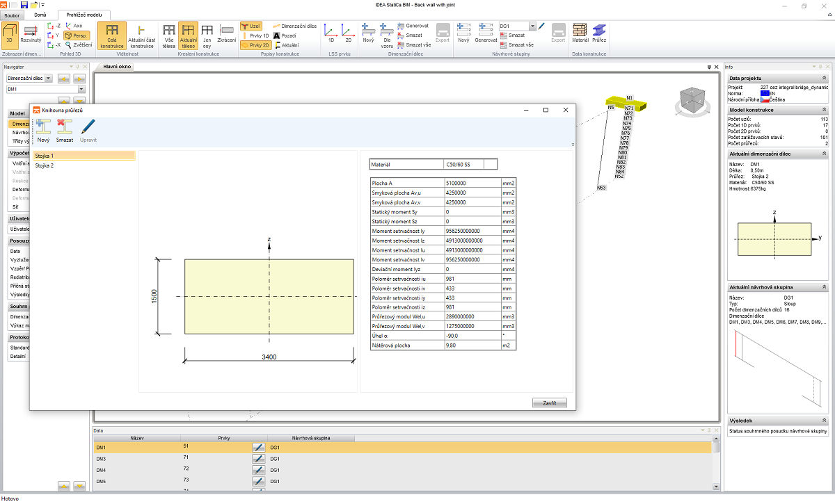Open the Materiál brick icon
Image resolution: width=835 pixels, height=504 pixels.
(580, 34)
